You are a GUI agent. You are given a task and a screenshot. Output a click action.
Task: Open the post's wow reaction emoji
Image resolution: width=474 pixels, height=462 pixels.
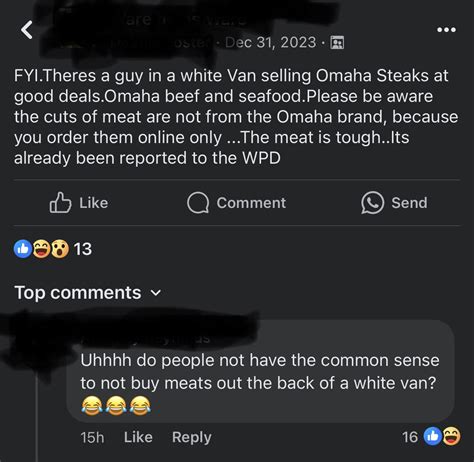tap(60, 249)
